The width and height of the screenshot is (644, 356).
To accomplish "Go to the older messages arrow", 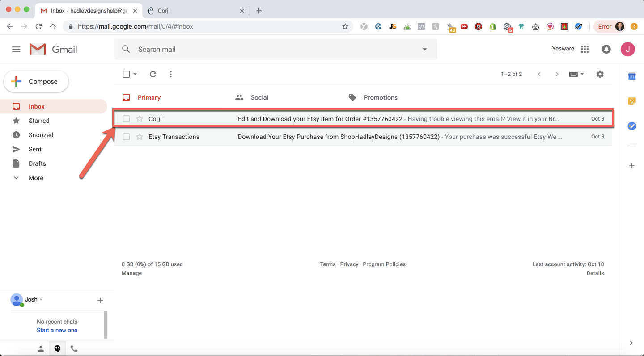I will [557, 74].
